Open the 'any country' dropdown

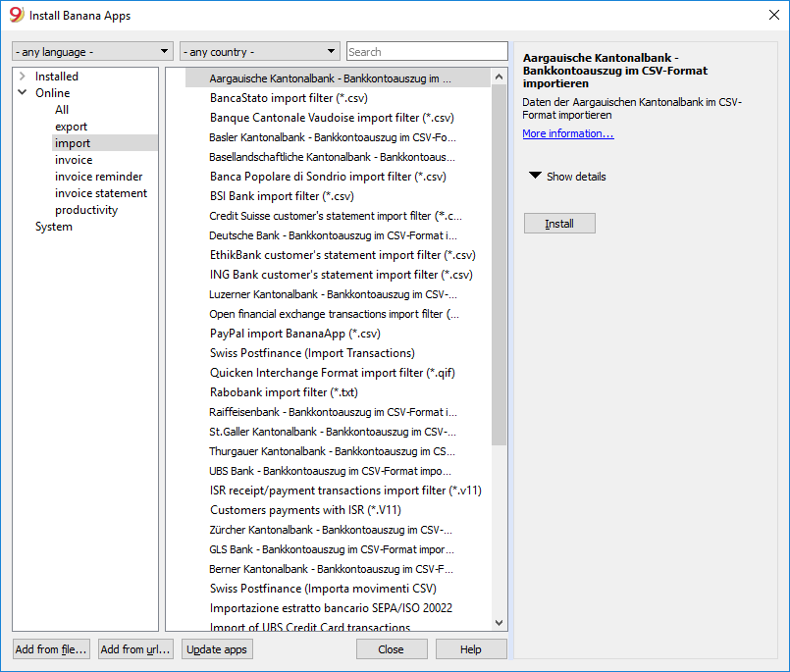point(260,51)
